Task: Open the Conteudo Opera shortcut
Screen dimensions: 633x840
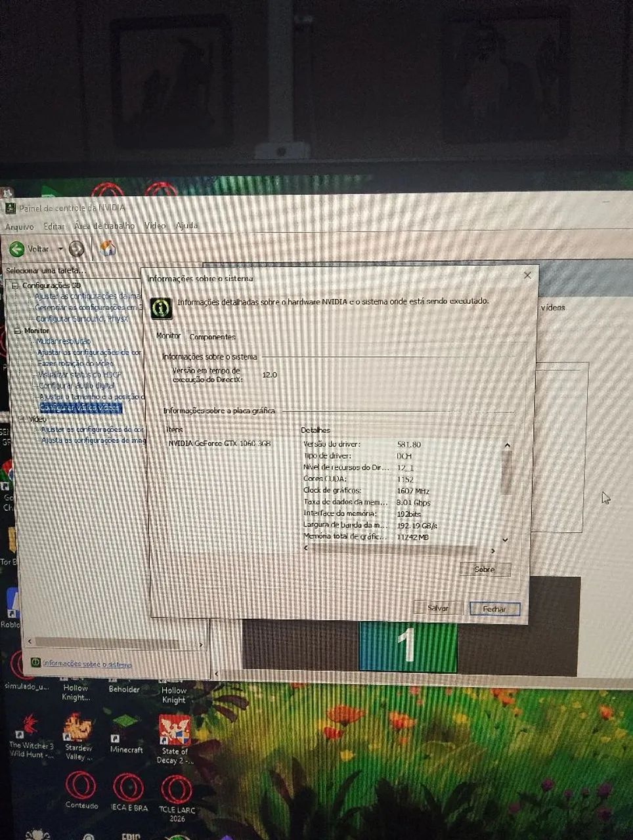Action: click(x=81, y=791)
